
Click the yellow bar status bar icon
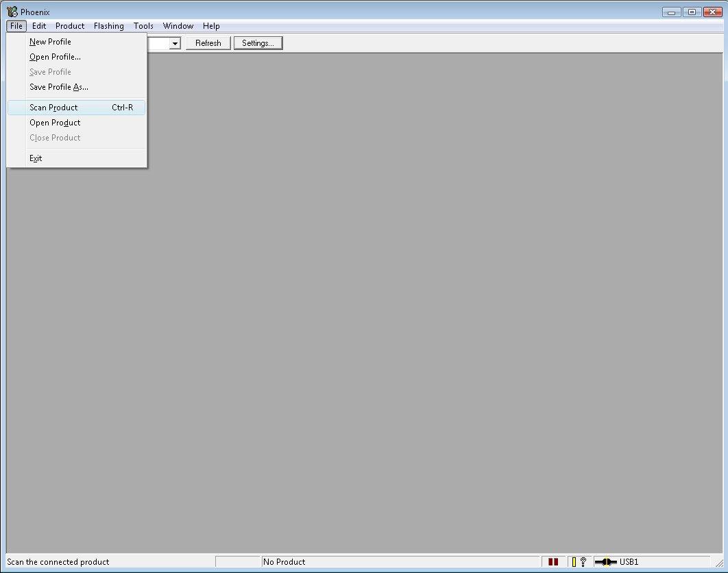coord(574,562)
